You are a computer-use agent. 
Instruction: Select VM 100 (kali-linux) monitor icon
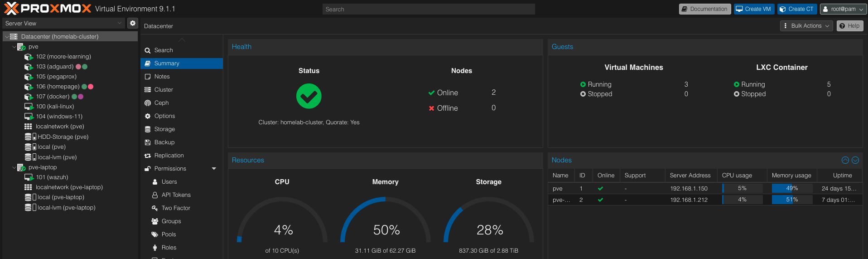[x=29, y=107]
